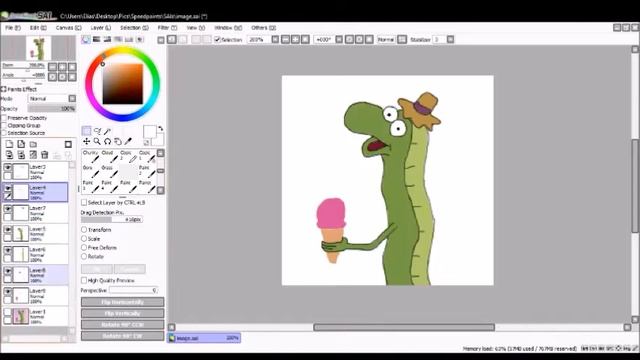This screenshot has height=360, width=640.
Task: Click the New Layer Set folder icon
Action: point(33,144)
